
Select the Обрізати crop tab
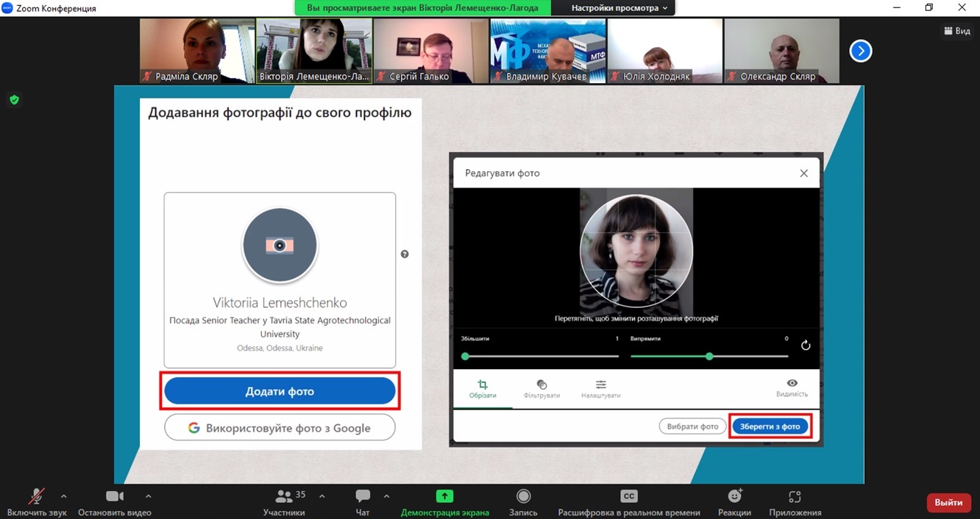click(483, 389)
